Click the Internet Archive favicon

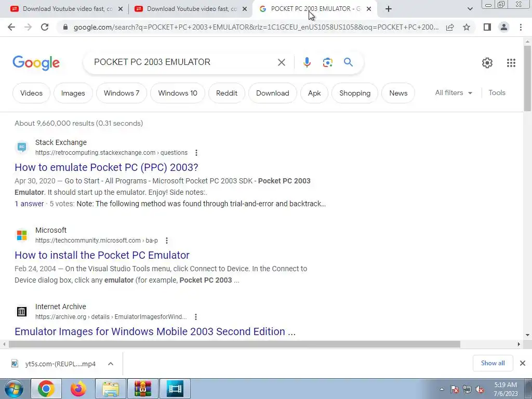(22, 312)
